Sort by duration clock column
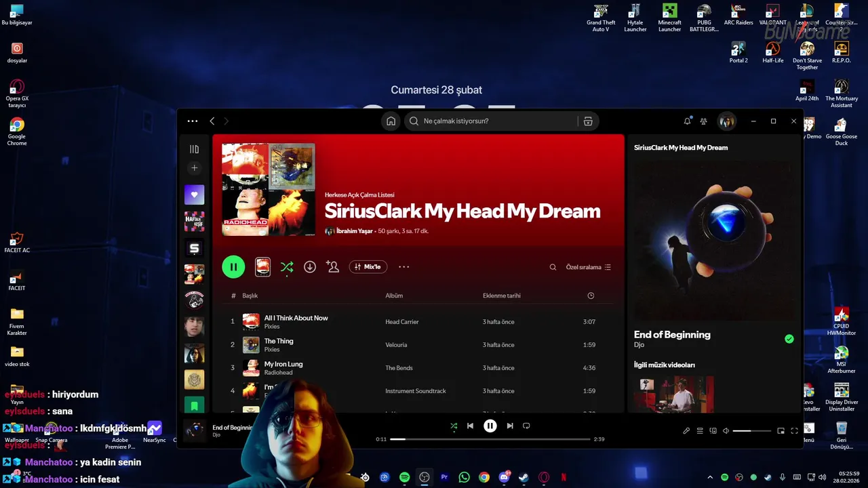Screen dimensions: 868x488 click(591, 296)
